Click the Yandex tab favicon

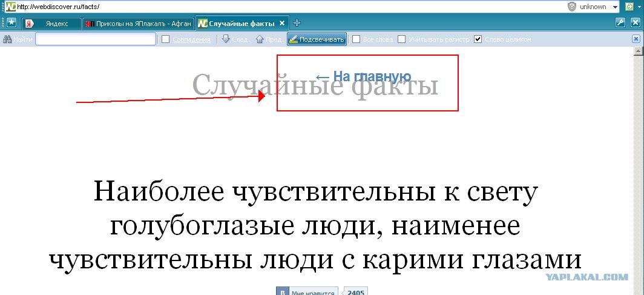coord(28,24)
